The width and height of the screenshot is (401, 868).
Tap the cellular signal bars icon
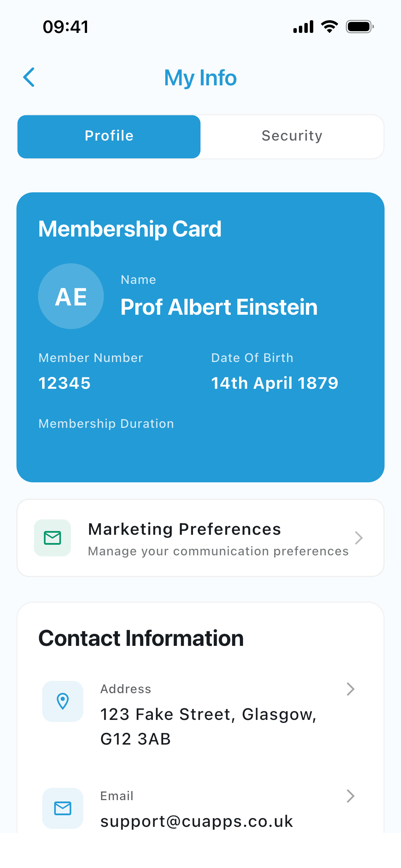point(303,27)
